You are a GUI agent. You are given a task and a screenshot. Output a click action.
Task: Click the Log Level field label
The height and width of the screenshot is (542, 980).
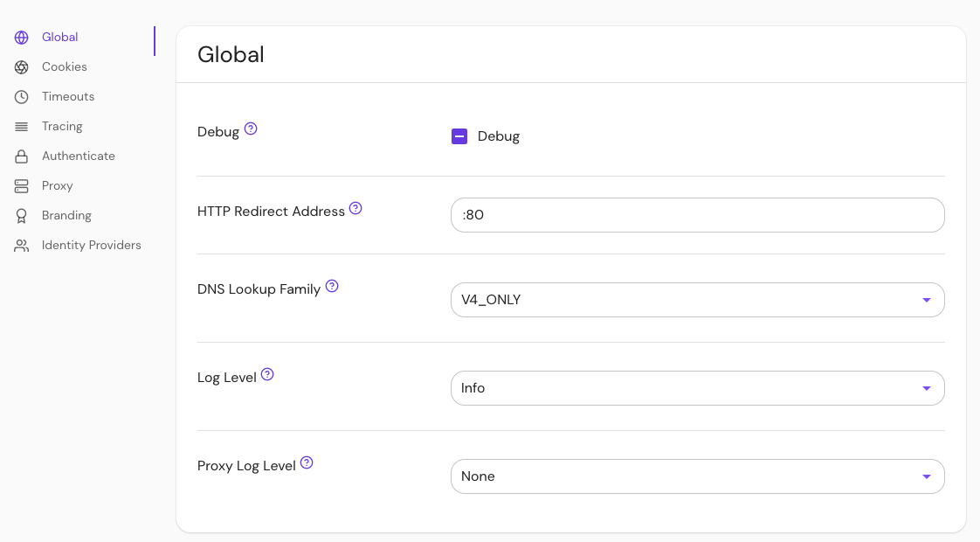[227, 378]
